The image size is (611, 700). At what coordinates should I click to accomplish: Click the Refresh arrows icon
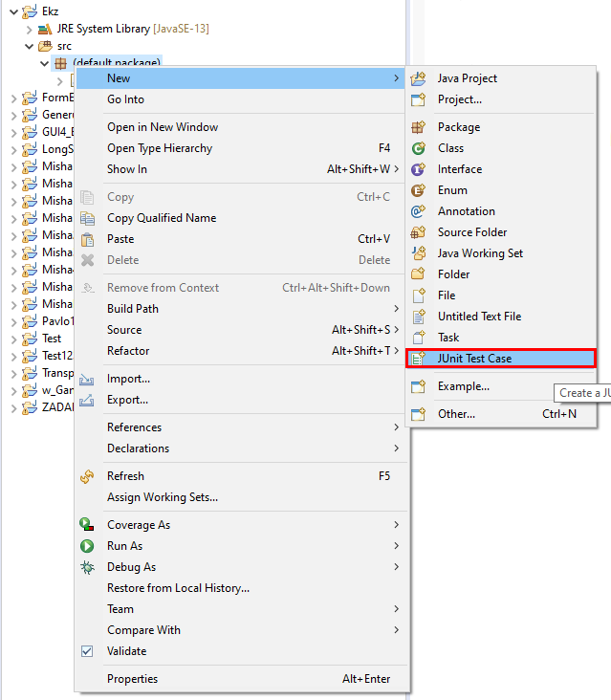(x=87, y=476)
